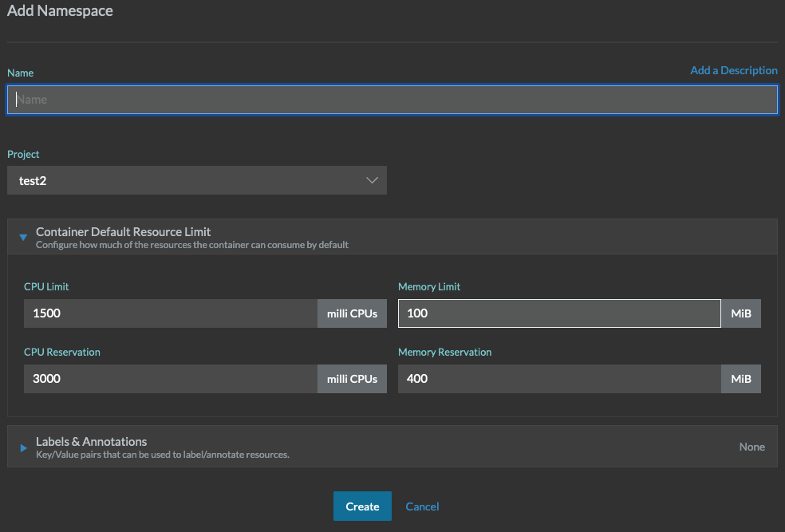
Task: Click Add a Description
Action: 733,70
